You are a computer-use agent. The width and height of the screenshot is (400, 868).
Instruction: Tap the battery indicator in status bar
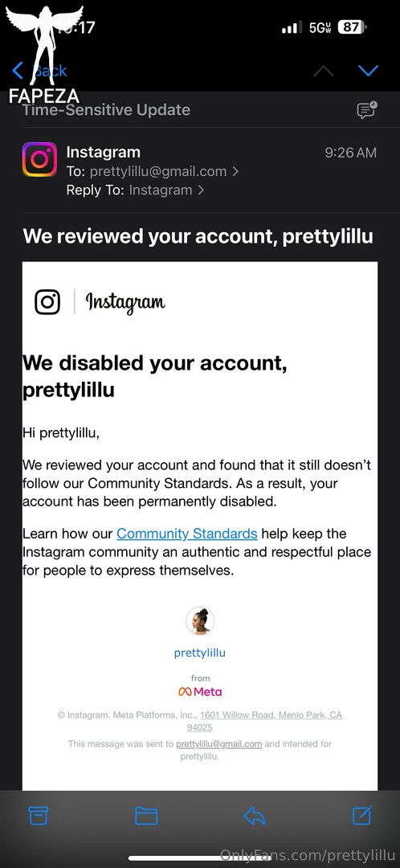coord(352,27)
